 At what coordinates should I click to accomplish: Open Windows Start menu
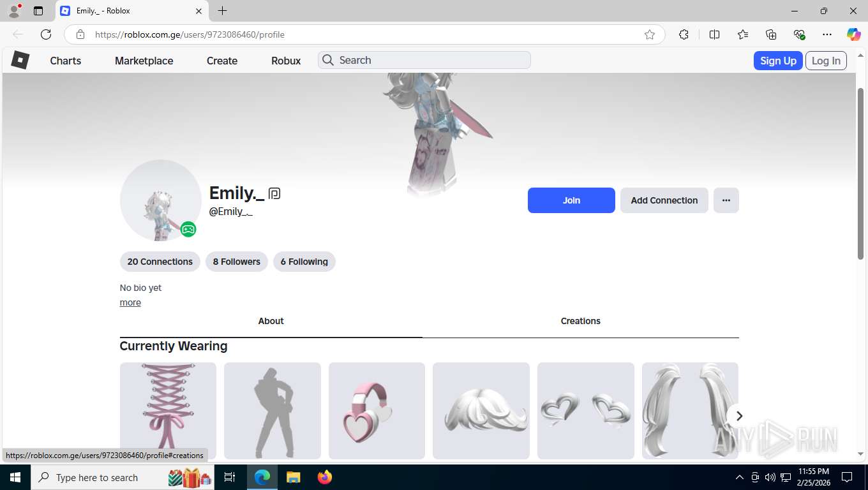(15, 477)
